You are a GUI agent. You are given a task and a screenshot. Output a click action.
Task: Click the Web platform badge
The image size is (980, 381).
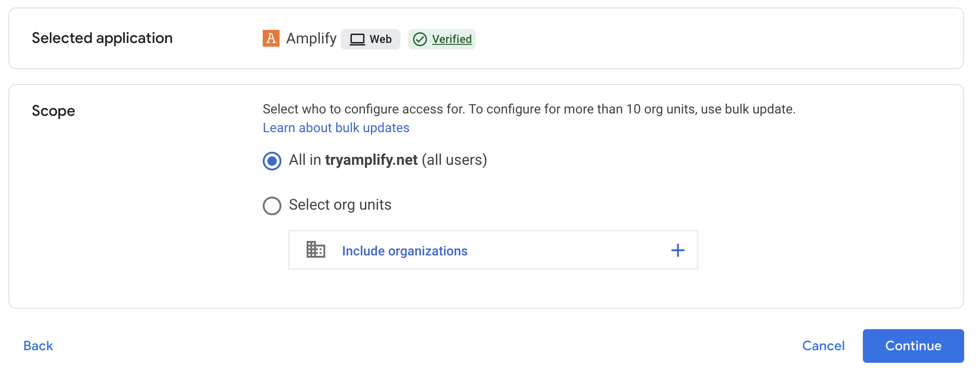[371, 39]
